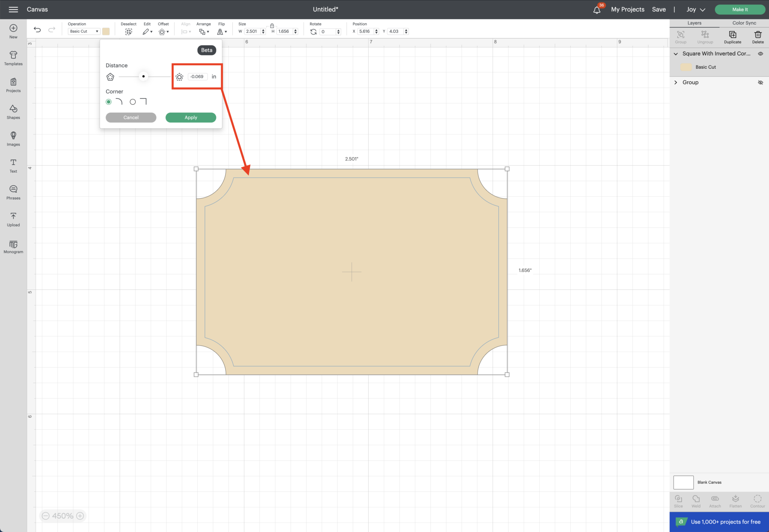
Task: Open the Operation Basic Cut dropdown
Action: (84, 32)
